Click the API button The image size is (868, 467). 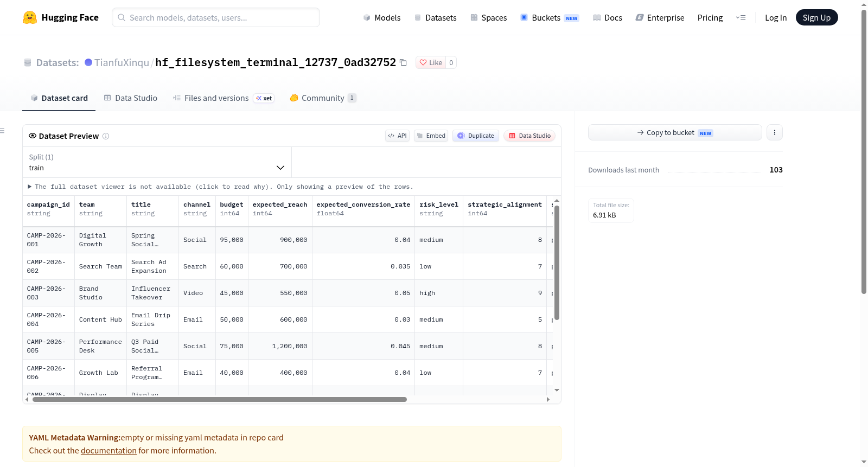[x=397, y=136]
